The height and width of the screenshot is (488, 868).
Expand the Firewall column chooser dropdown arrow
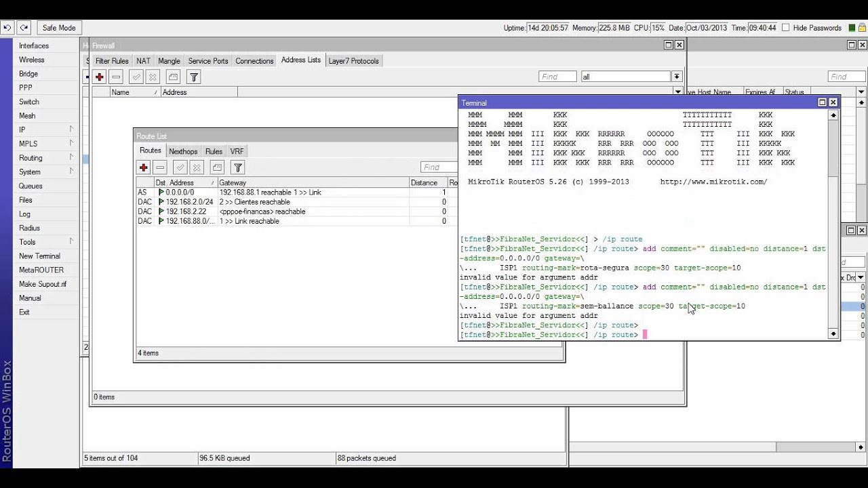tap(677, 92)
